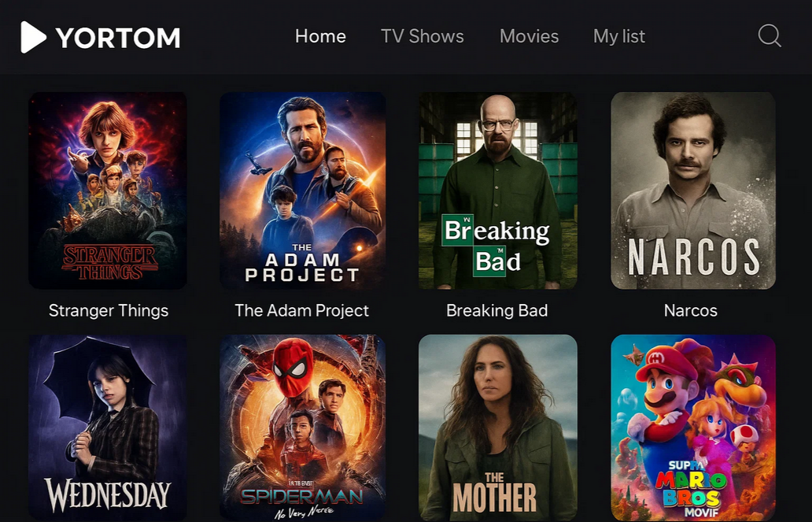Click the search magnifier icon
812x522 pixels.
770,36
